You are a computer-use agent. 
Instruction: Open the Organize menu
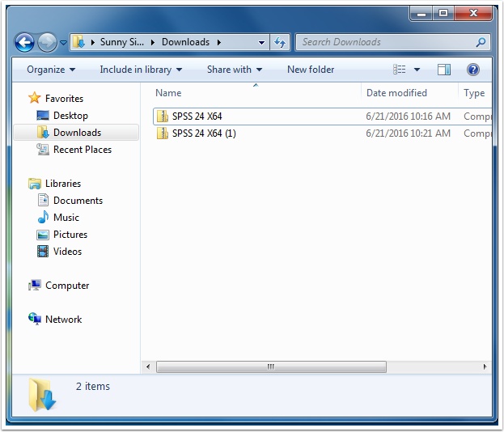point(51,70)
